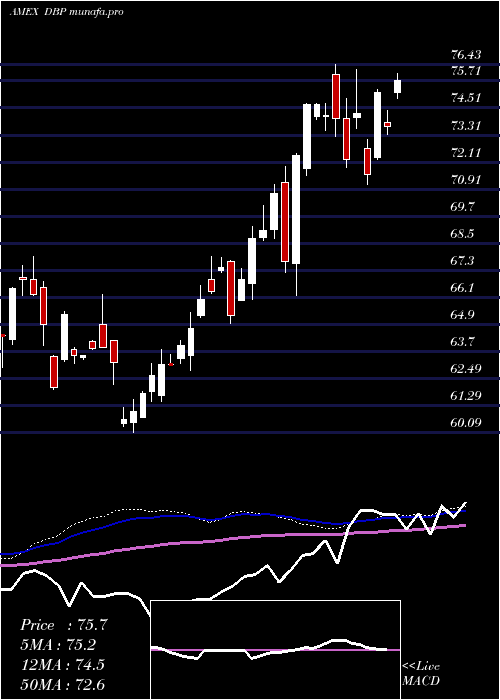The height and width of the screenshot is (700, 500).
Task: Click the 68.5 price axis label
Action: pos(463,234)
